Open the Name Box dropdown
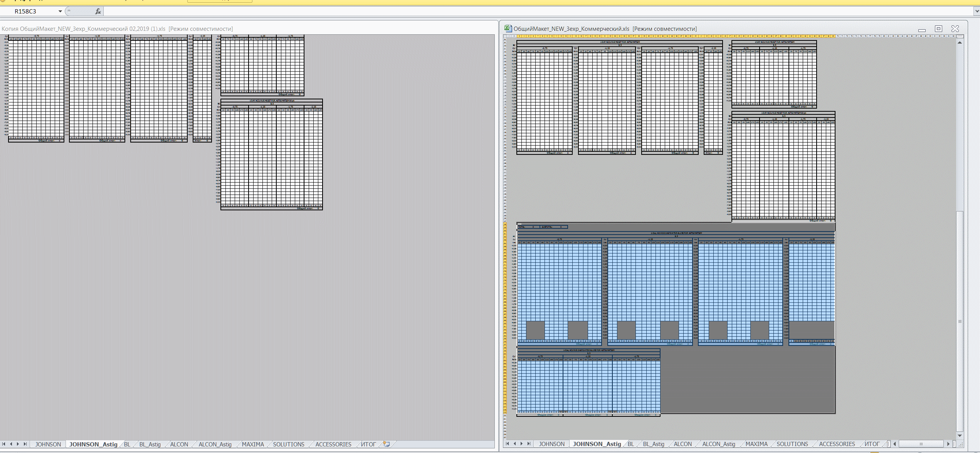Image resolution: width=980 pixels, height=453 pixels. point(60,12)
